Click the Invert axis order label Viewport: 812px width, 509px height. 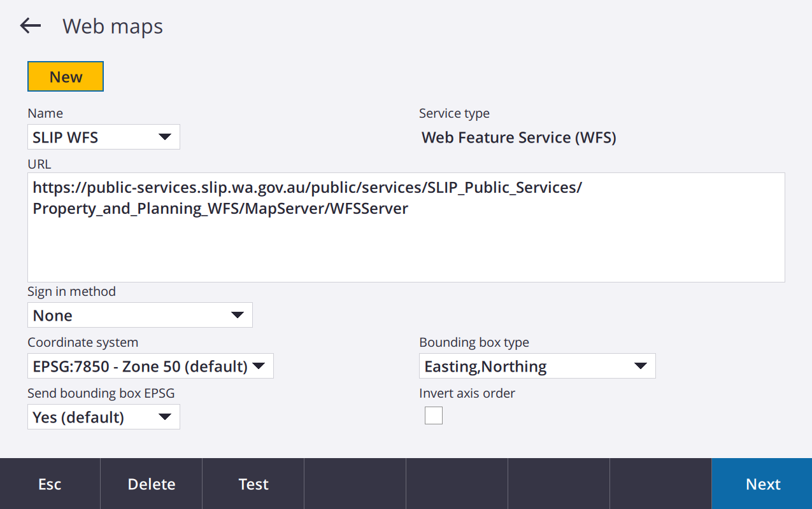[467, 393]
